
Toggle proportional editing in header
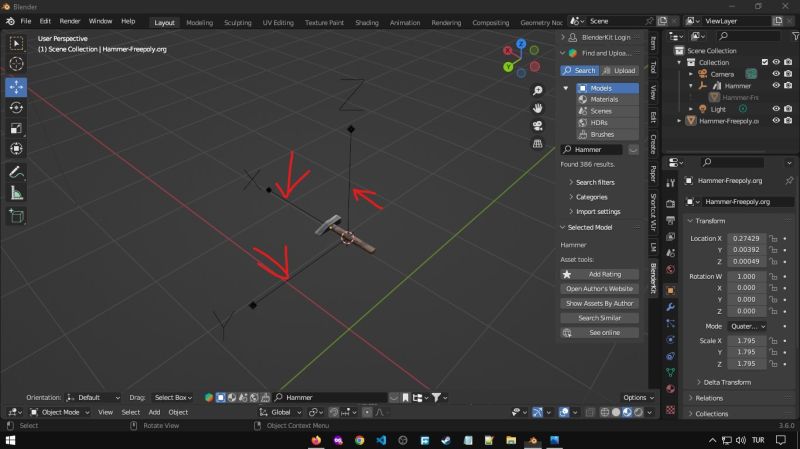point(367,412)
